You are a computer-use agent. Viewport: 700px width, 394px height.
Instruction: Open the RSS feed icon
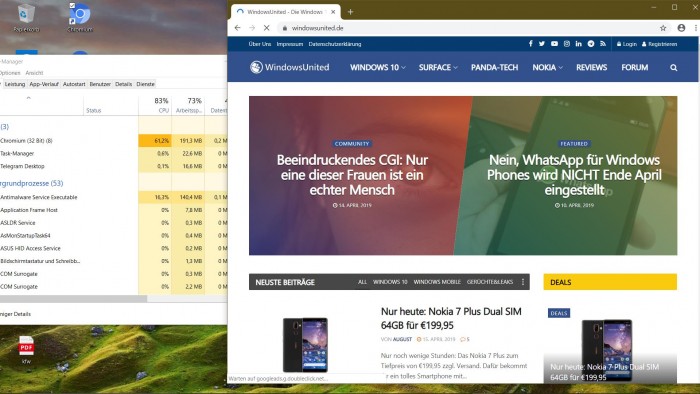[x=603, y=44]
